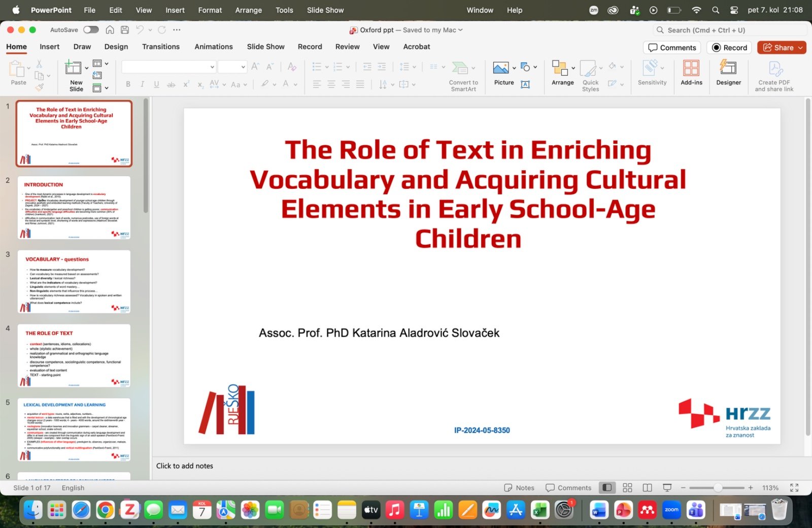Click Convert to SmartArt

coord(463,76)
